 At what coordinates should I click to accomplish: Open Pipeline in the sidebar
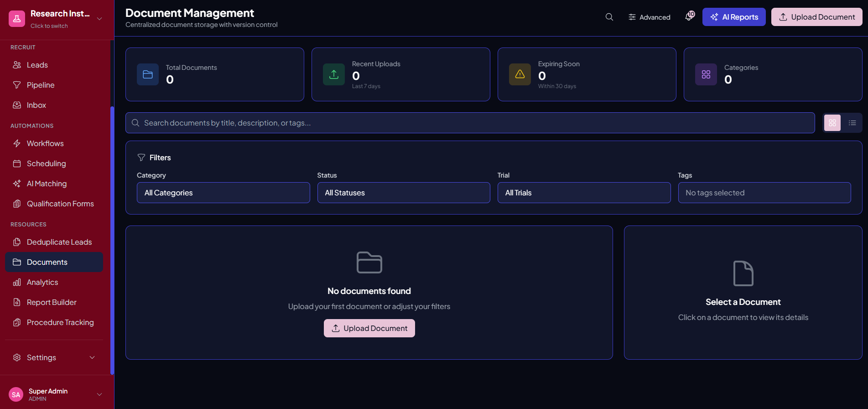[54, 85]
